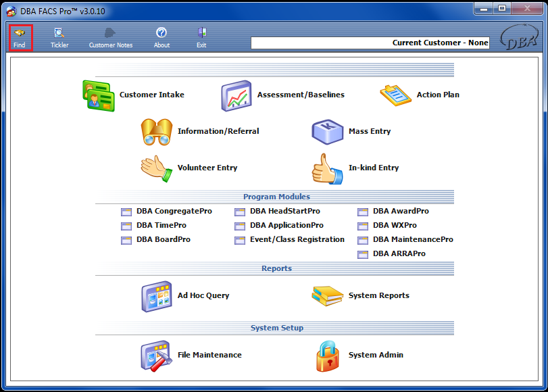
Task: Click the System Setup section heading
Action: click(x=276, y=328)
